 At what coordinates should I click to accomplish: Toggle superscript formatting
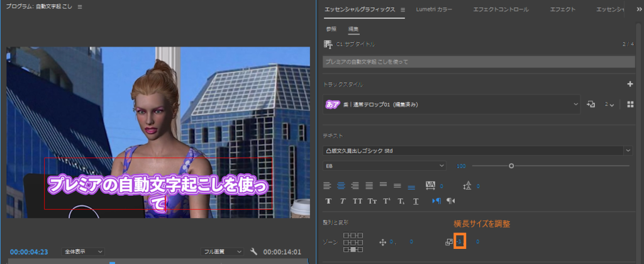click(x=387, y=201)
